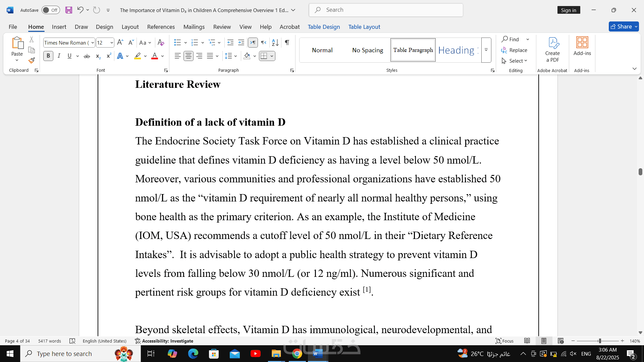The width and height of the screenshot is (644, 362).
Task: Apply strikethrough formatting icon
Action: [x=87, y=56]
